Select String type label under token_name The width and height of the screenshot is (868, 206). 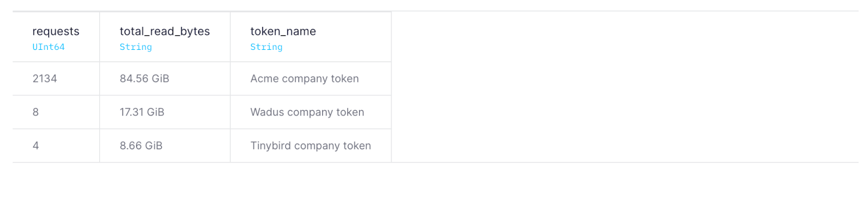(x=266, y=47)
